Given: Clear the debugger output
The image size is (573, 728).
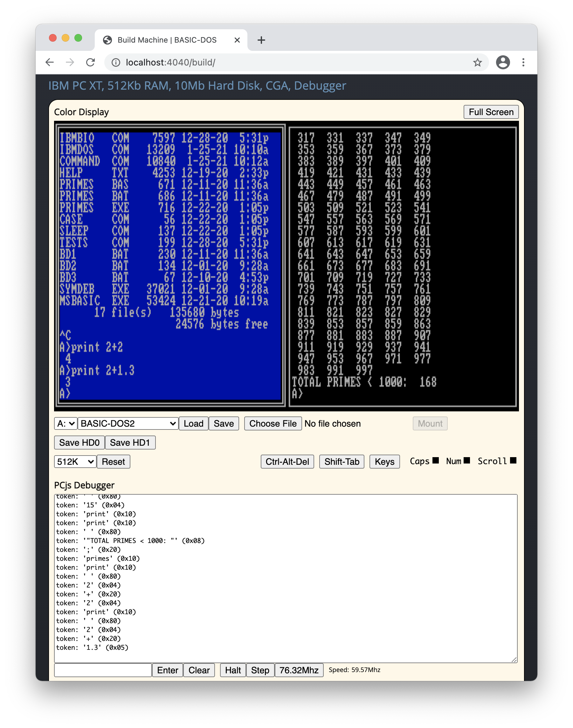Looking at the screenshot, I should click(x=199, y=670).
